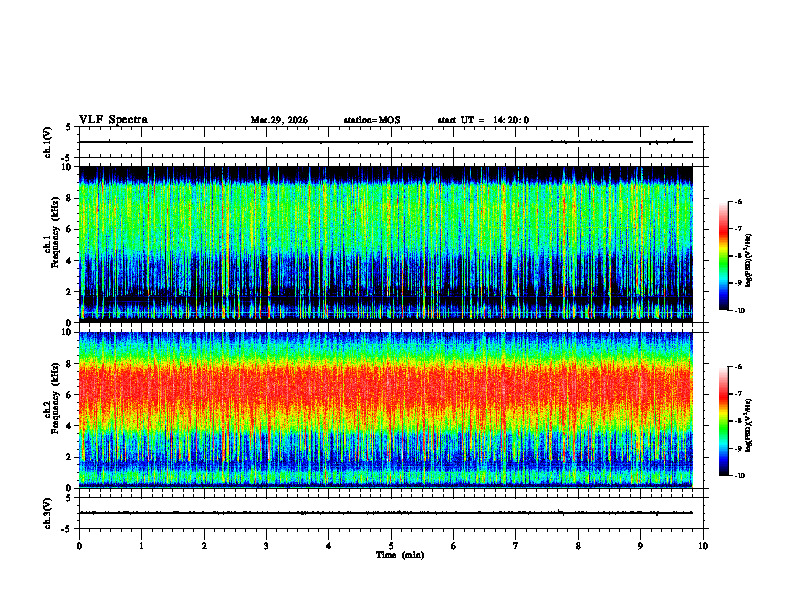Click the ch.1 "Frequency (kHz)" axis label

tap(56, 231)
